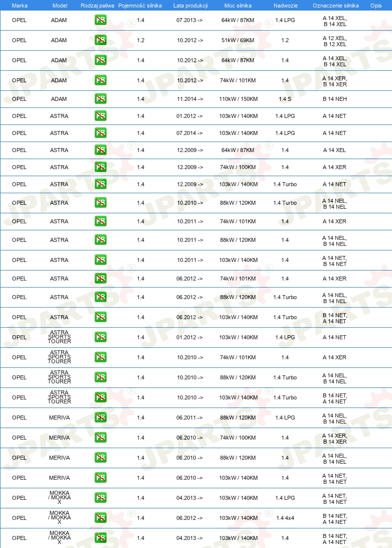Click the A 12 XEL, B 12 XEL engine code
The width and height of the screenshot is (392, 548).
tap(335, 41)
